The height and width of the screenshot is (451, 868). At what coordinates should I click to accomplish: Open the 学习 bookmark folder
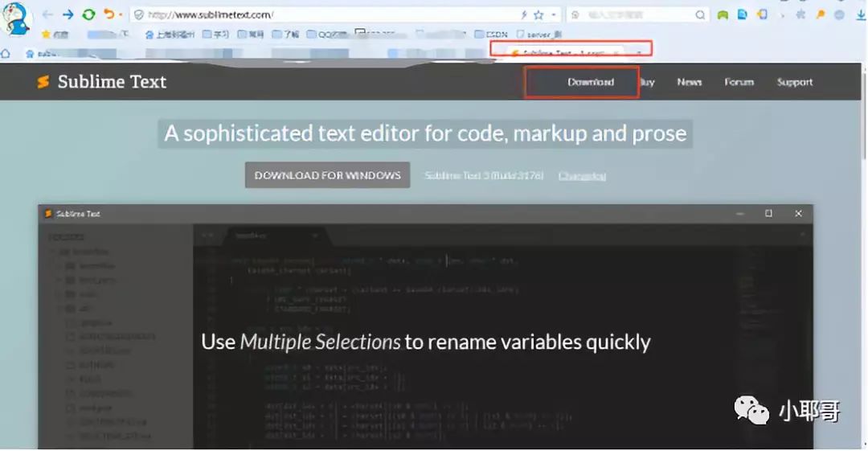tap(216, 35)
